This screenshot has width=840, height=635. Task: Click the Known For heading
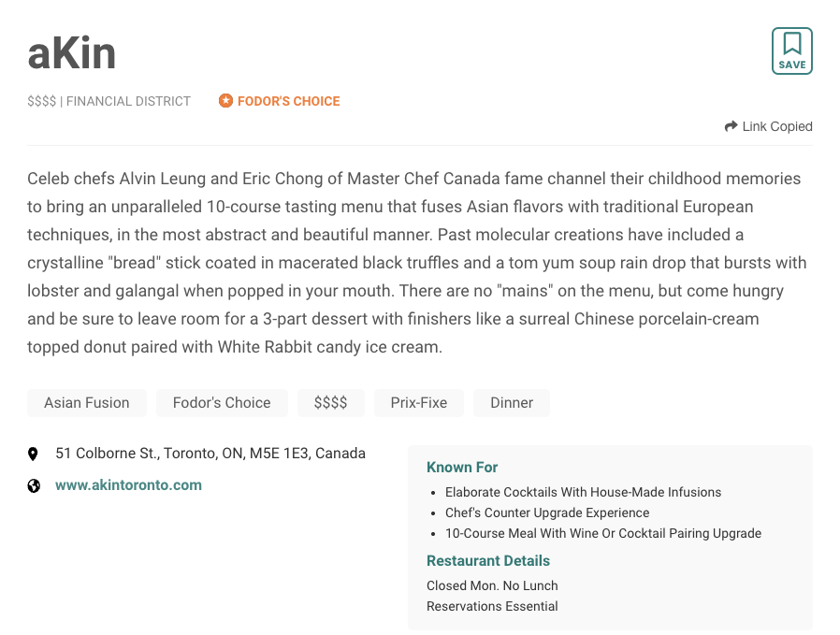(462, 467)
